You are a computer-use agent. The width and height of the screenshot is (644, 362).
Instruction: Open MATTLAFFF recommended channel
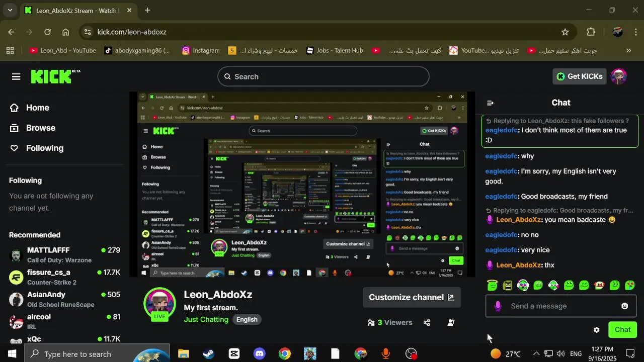[x=64, y=254]
